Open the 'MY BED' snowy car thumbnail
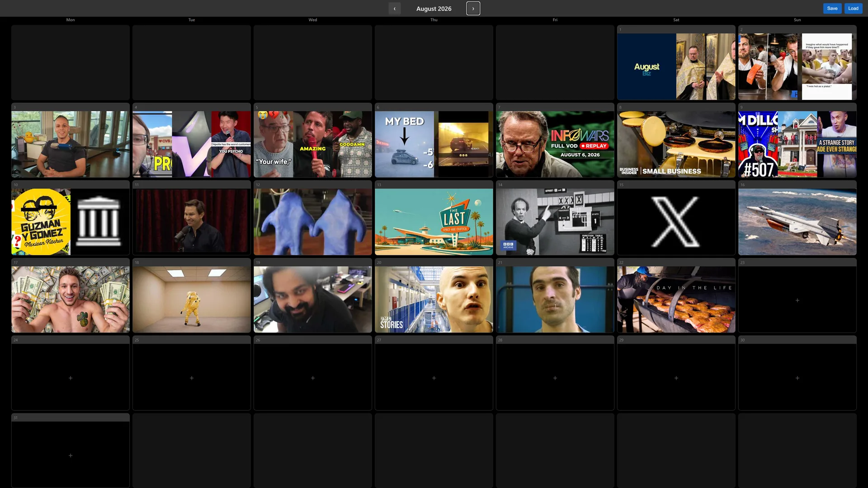The width and height of the screenshot is (868, 488). pyautogui.click(x=404, y=144)
